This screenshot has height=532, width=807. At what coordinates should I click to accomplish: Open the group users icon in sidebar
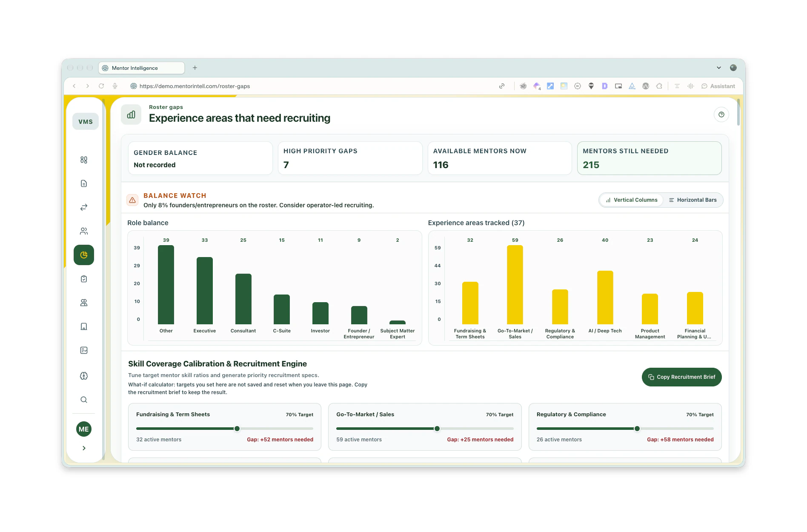(x=84, y=303)
